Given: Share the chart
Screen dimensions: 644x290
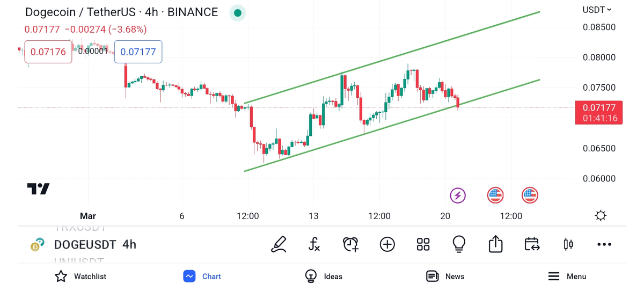Looking at the screenshot, I should coord(495,244).
